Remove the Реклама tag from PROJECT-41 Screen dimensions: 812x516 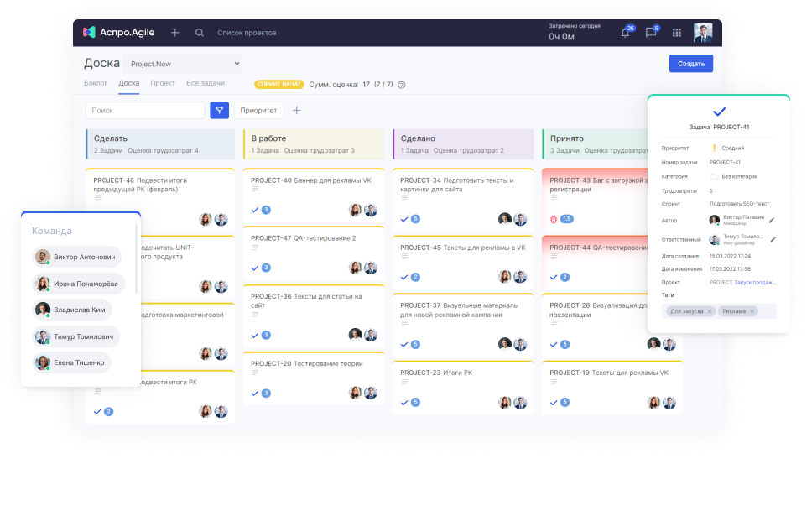coord(751,310)
